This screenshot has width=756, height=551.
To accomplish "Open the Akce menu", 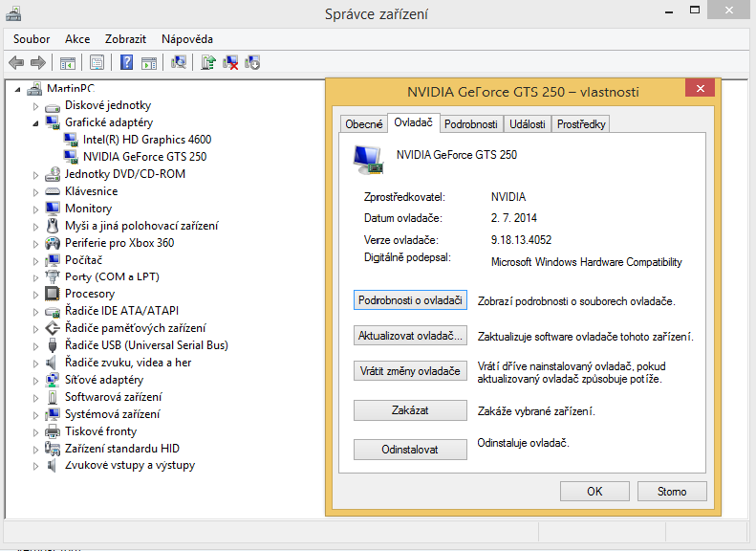I will click(x=77, y=39).
